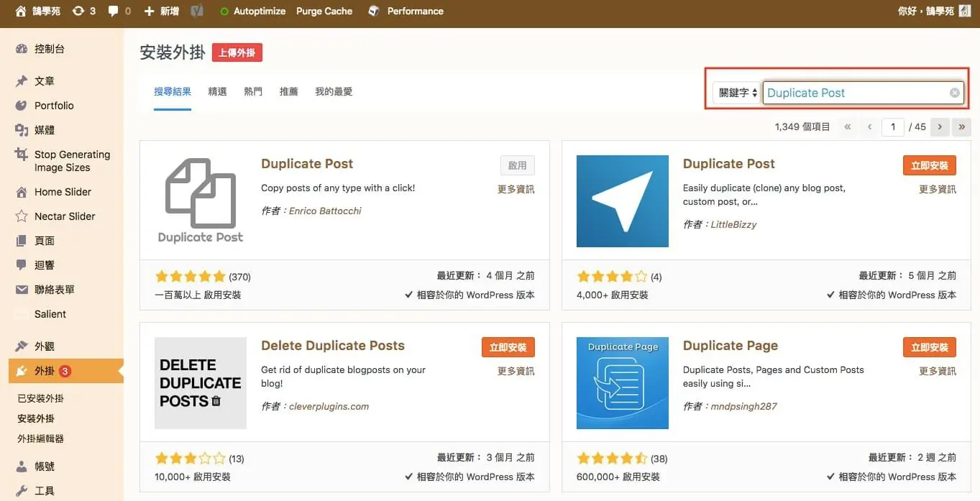Open Duplicate Page title link
Screen dimensions: 980x501
731,346
